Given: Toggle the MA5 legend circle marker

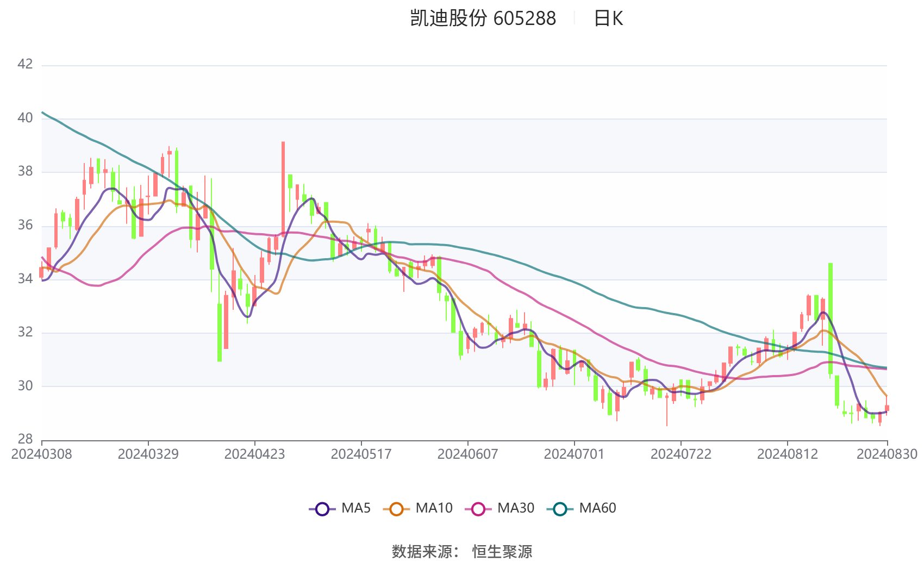Looking at the screenshot, I should pos(322,509).
